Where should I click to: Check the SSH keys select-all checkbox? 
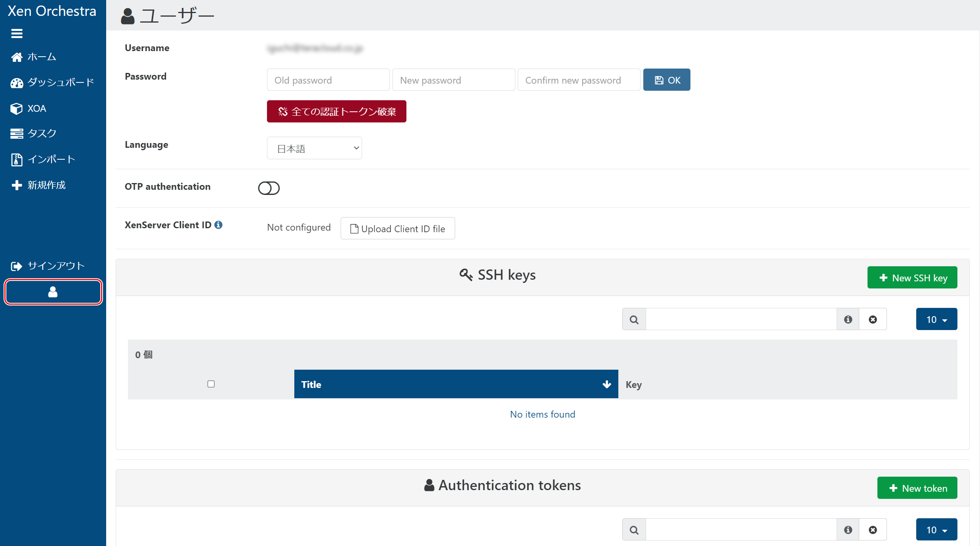[211, 384]
